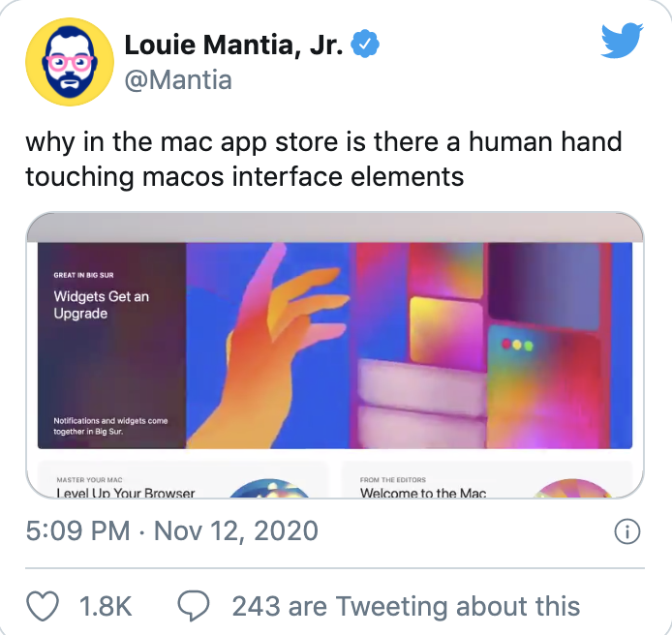Click the blue verified badge

point(365,44)
